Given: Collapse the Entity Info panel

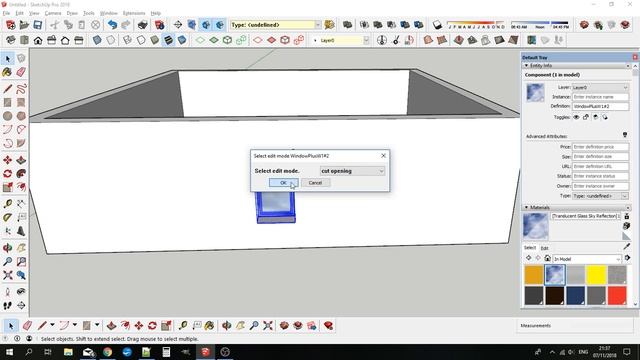Looking at the screenshot, I should click(526, 65).
